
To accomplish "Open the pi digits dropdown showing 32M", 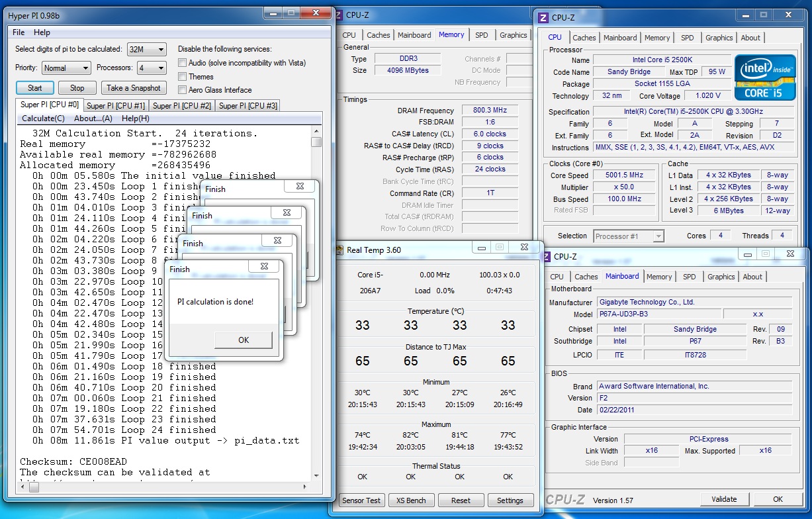I will pyautogui.click(x=147, y=50).
